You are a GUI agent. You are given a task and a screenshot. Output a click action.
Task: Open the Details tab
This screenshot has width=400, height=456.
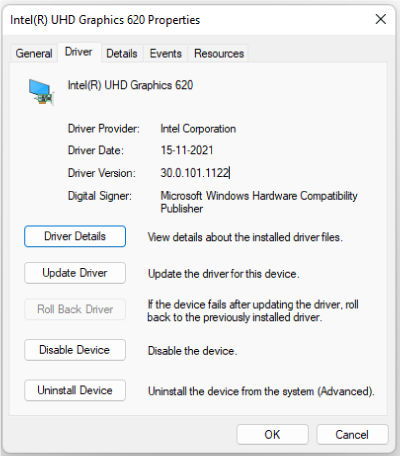click(122, 53)
